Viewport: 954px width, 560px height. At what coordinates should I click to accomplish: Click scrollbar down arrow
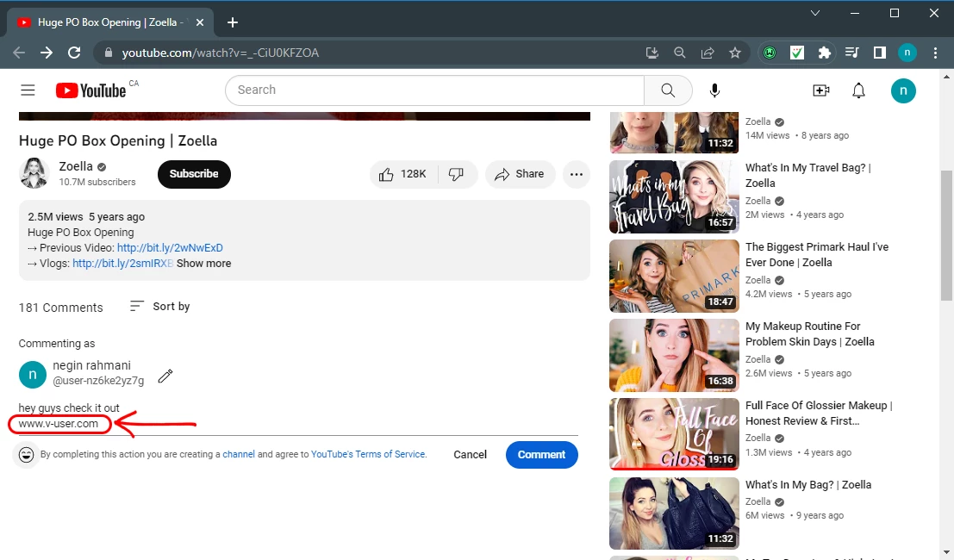946,553
